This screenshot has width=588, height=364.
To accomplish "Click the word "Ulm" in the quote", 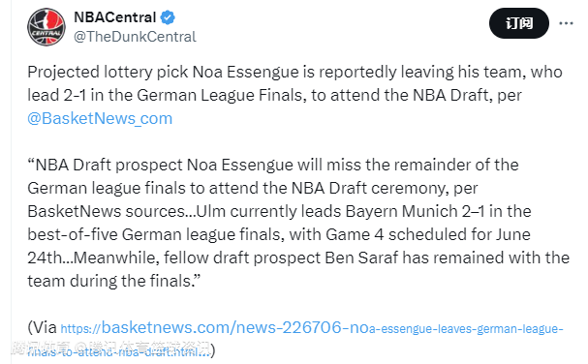I will click(x=211, y=211).
